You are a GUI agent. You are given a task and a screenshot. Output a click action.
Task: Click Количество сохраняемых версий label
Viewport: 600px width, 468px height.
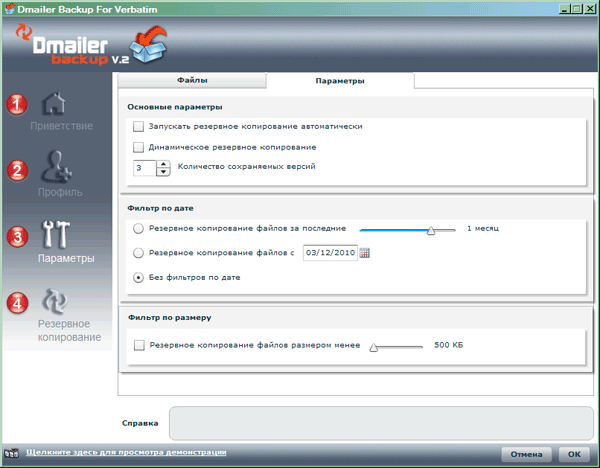(x=246, y=167)
